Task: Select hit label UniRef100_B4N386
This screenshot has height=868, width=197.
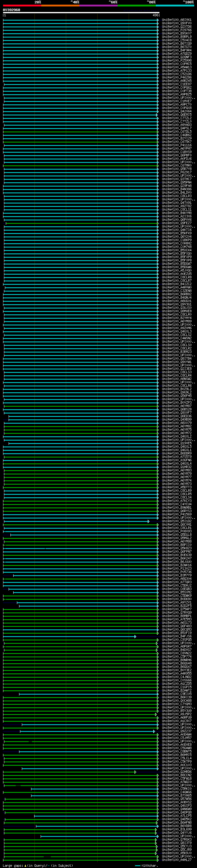Action: coord(176,189)
